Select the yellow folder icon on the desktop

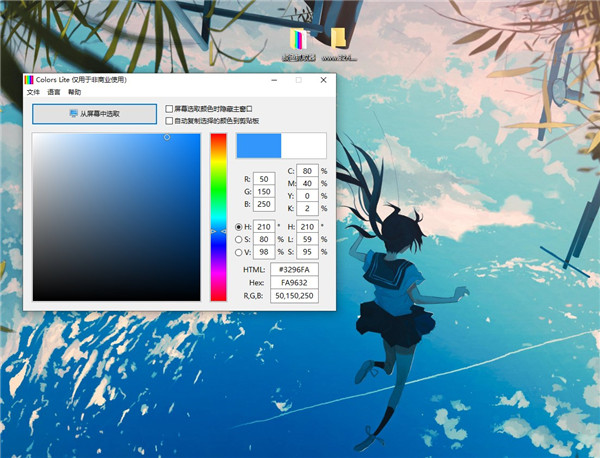point(338,38)
